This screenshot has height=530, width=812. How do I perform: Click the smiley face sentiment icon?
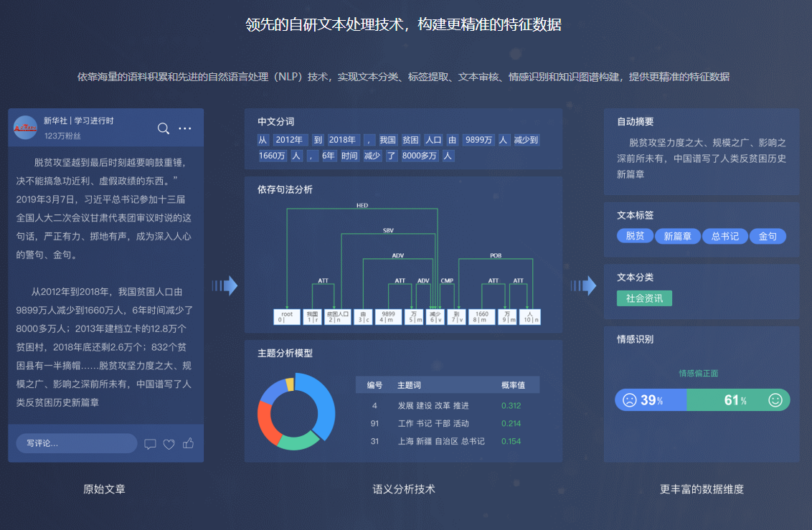(x=775, y=400)
